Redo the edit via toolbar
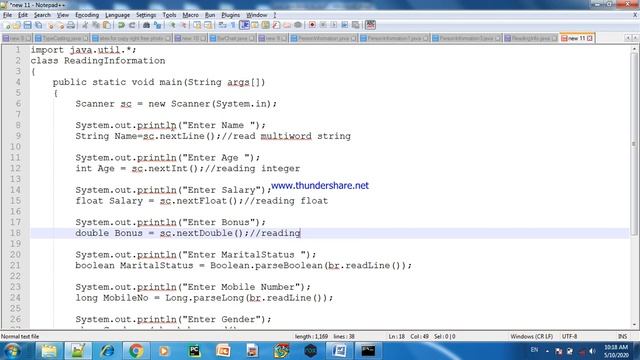Screen dimensions: 640x360 point(132,25)
